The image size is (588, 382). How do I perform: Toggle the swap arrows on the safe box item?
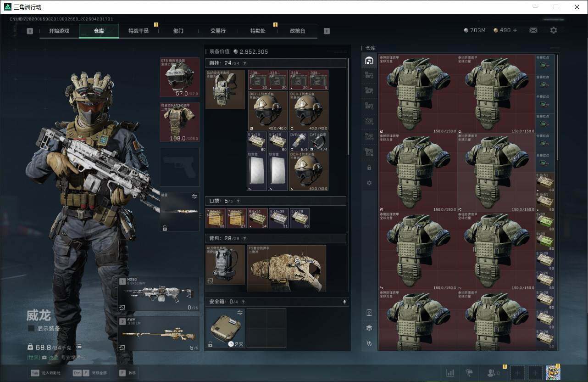point(239,313)
